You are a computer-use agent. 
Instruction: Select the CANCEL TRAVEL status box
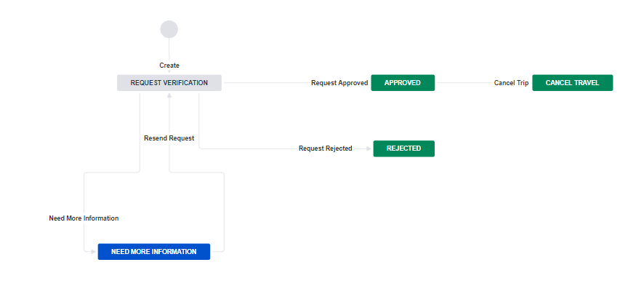[x=573, y=83]
